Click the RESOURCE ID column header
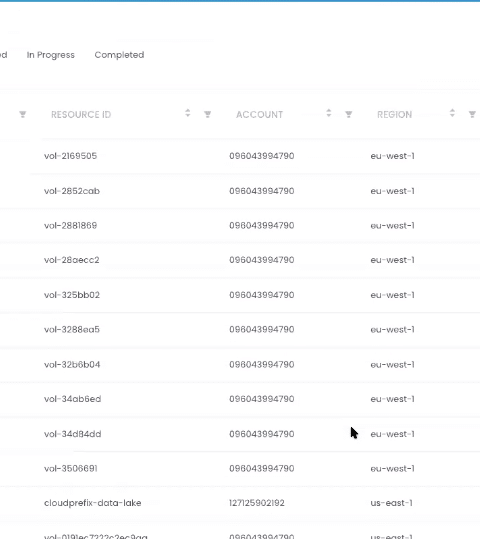The height and width of the screenshot is (539, 480). [x=81, y=114]
